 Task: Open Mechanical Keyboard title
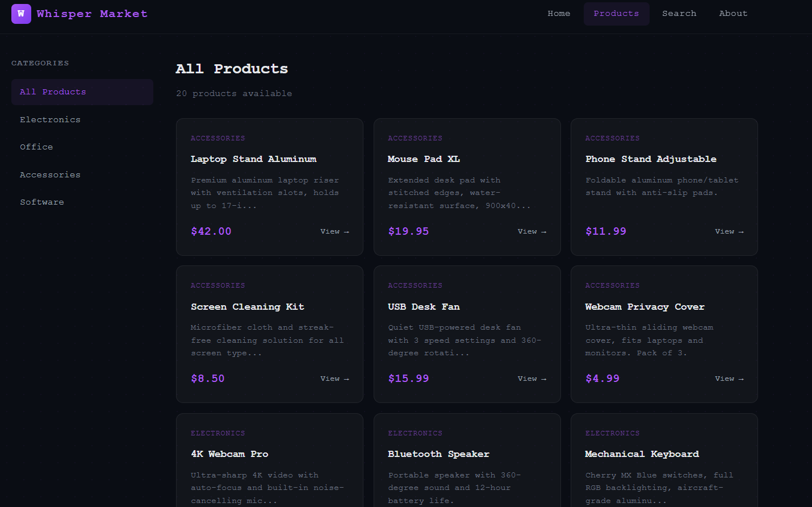[642, 454]
